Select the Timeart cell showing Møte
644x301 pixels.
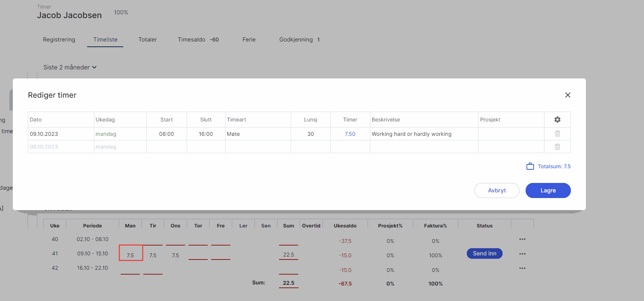[x=258, y=134]
